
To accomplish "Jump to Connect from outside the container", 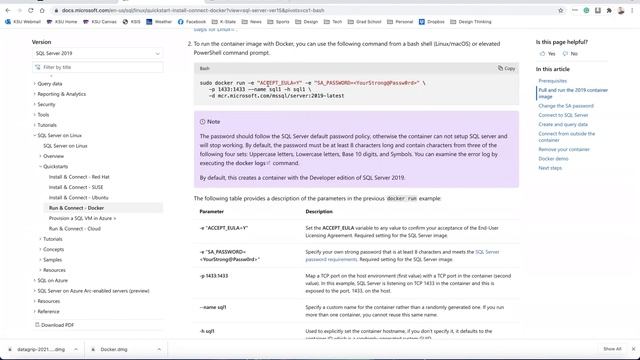I will 567,137.
